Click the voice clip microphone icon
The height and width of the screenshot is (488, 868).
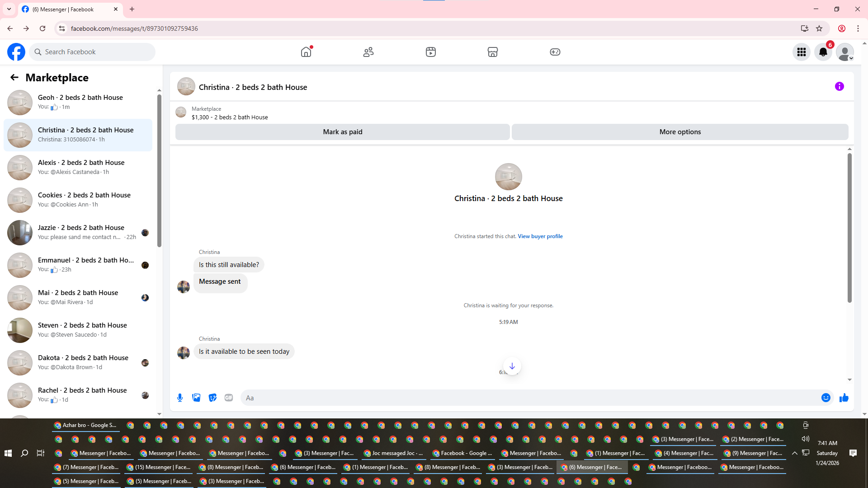(x=180, y=398)
